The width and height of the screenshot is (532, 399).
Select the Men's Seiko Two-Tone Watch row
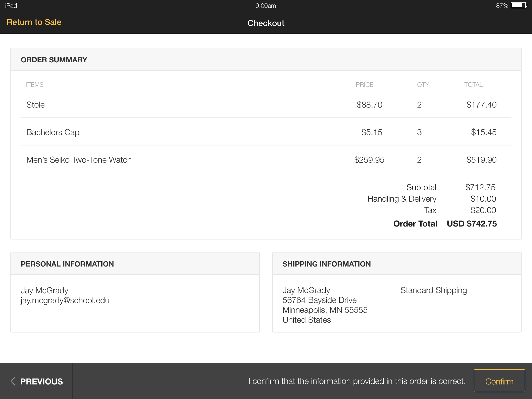(79, 160)
